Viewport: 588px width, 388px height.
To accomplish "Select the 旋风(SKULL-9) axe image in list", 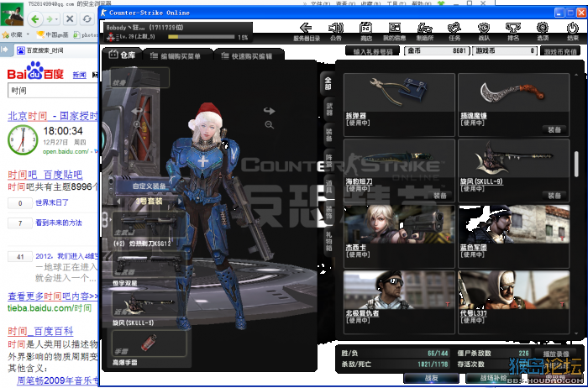I will [x=513, y=158].
